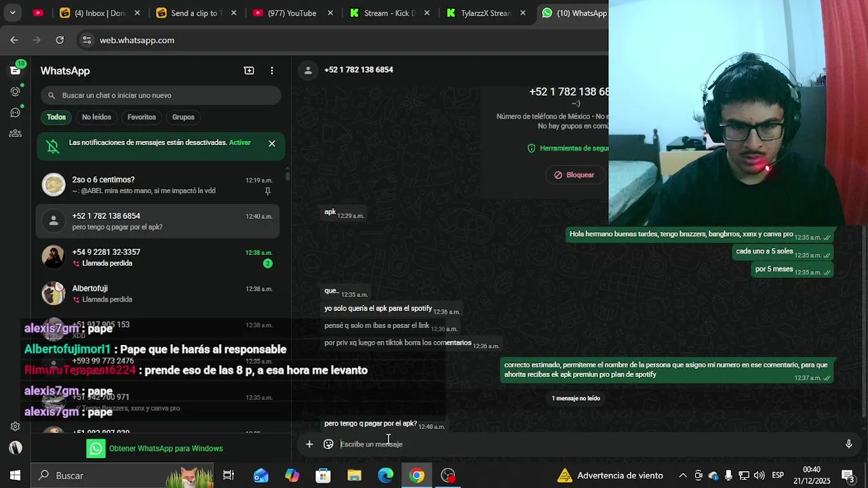868x488 pixels.
Task: Click the site info icon in address bar
Action: (86, 40)
